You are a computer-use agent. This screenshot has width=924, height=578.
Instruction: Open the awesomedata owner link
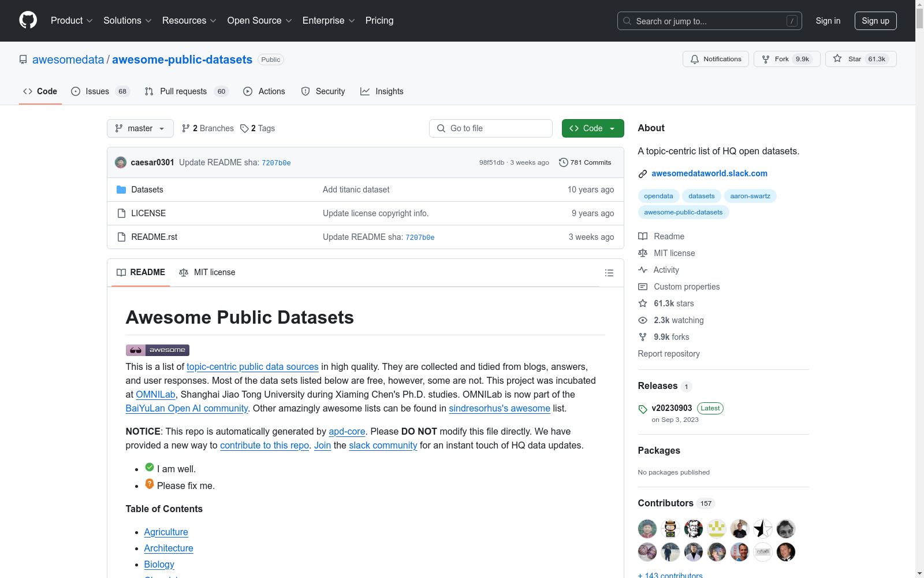point(68,60)
